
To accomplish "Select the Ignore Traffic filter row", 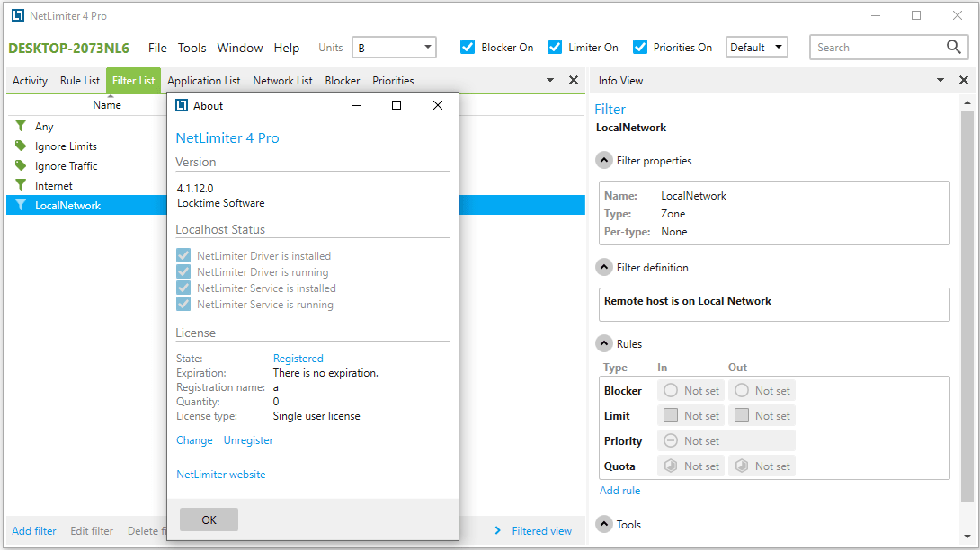I will click(x=87, y=165).
